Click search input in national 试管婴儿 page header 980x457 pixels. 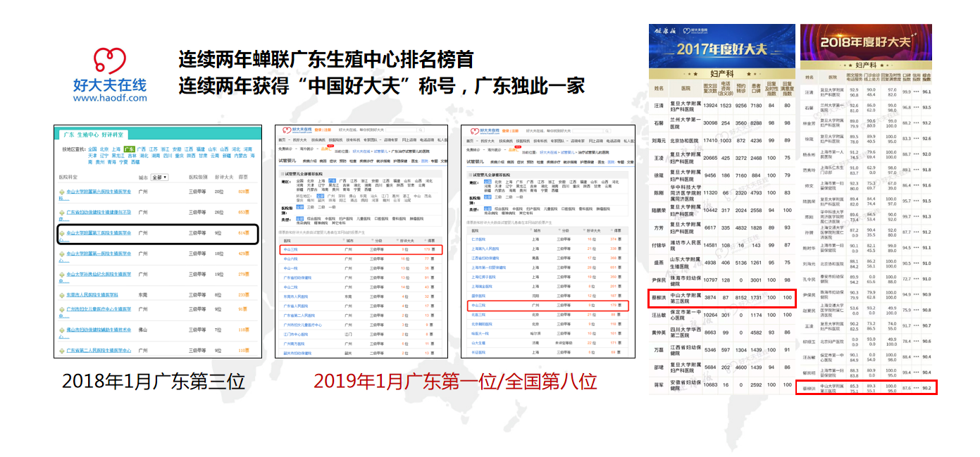(x=588, y=131)
